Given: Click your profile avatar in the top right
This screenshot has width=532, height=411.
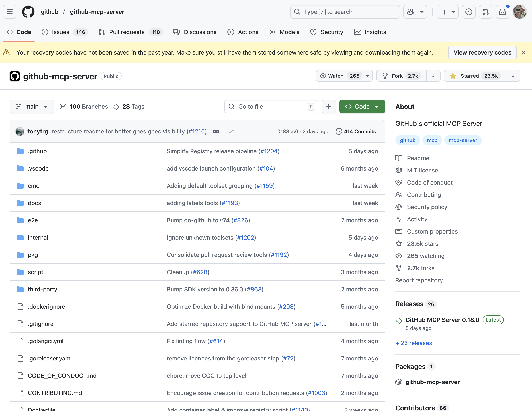Looking at the screenshot, I should coord(520,12).
